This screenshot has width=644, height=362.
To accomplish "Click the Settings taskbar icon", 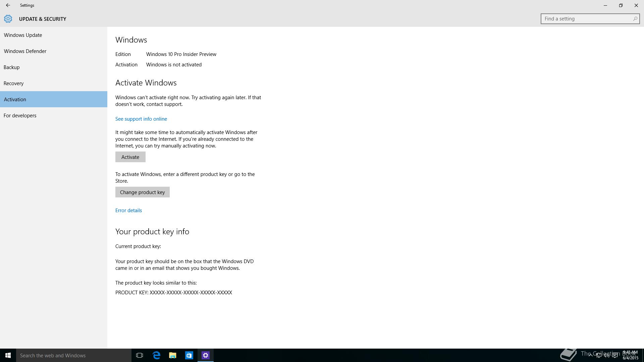I will [206, 355].
